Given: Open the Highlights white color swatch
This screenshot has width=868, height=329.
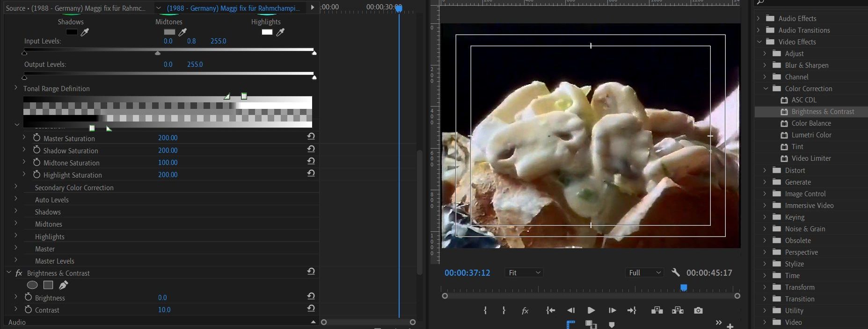Looking at the screenshot, I should 267,32.
